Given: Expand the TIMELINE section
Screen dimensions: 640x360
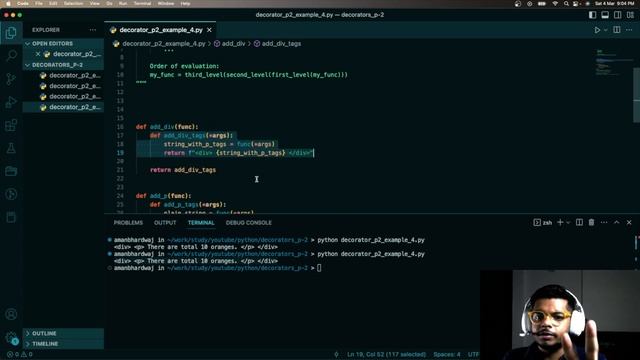Looking at the screenshot, I should click(x=64, y=344).
